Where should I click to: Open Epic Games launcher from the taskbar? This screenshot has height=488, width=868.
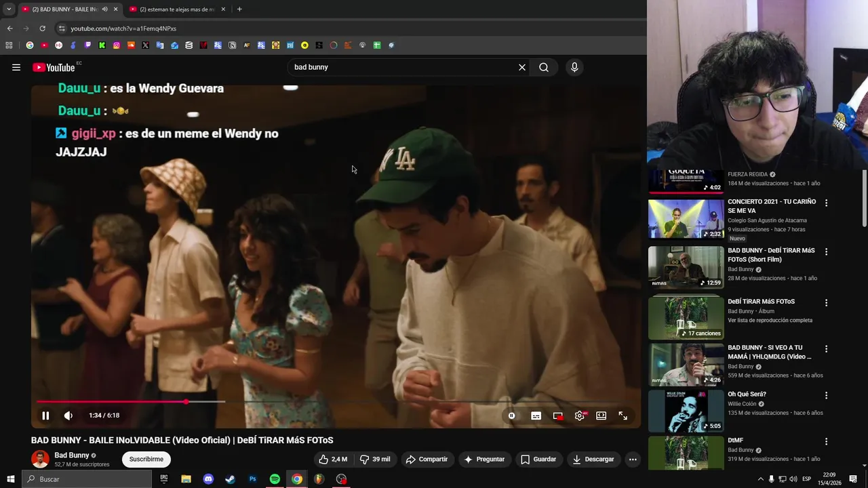point(164,479)
